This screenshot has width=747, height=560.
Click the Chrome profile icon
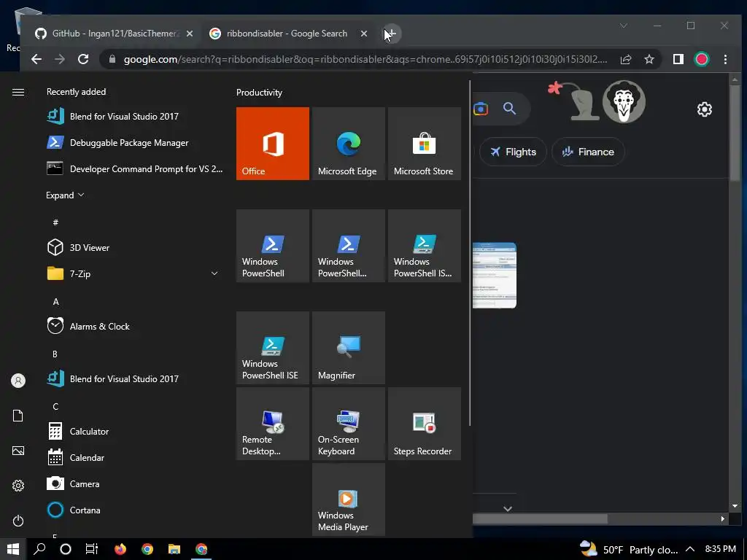(701, 59)
